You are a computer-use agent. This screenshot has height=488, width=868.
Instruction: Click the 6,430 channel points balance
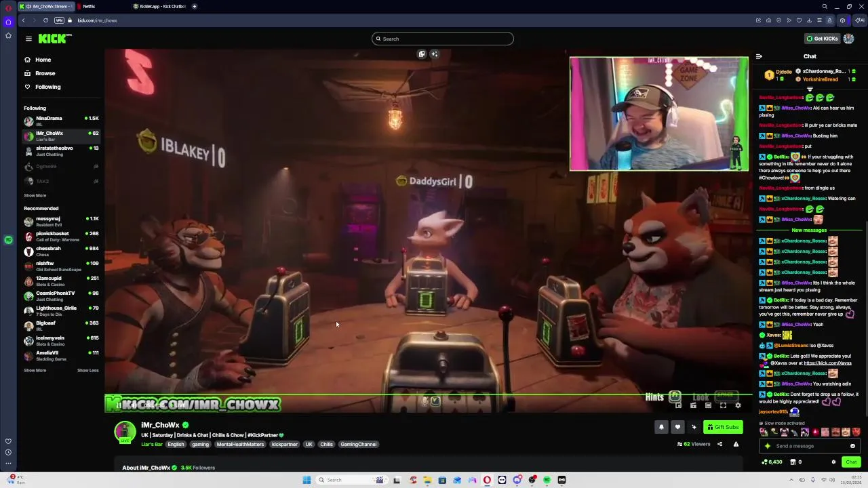coord(772,462)
